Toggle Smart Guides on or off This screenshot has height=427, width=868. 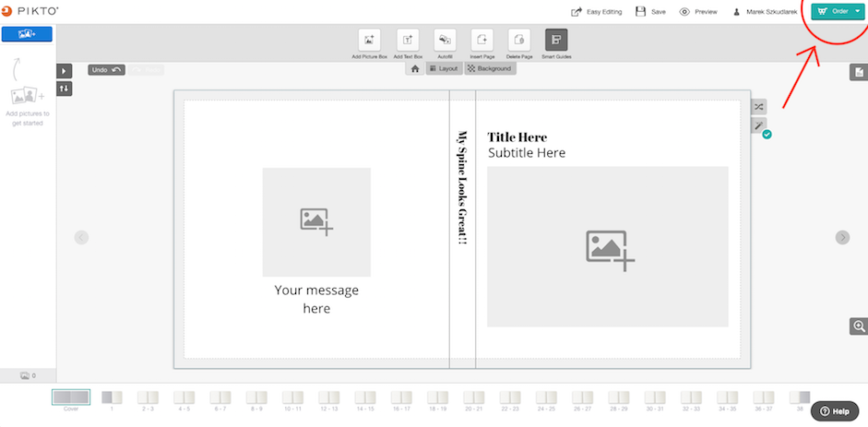(x=556, y=40)
